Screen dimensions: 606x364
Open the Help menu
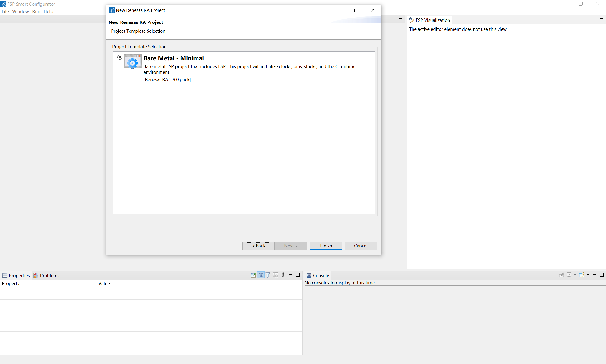(x=48, y=11)
